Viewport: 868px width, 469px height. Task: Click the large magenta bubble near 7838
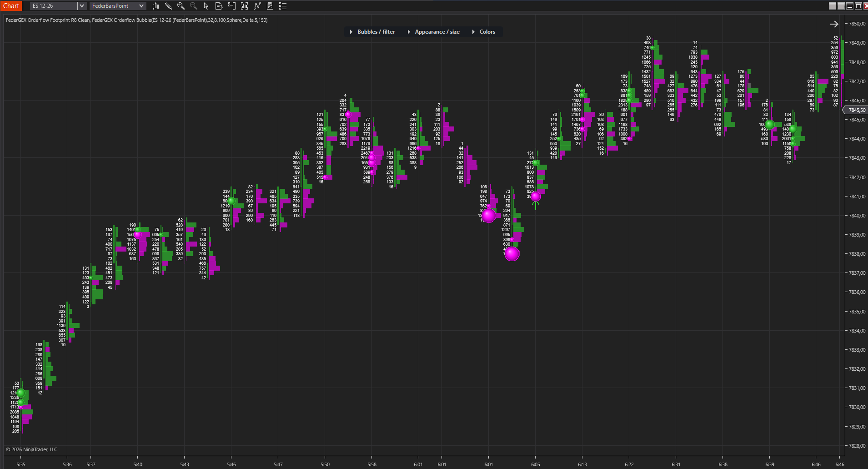[x=512, y=254]
